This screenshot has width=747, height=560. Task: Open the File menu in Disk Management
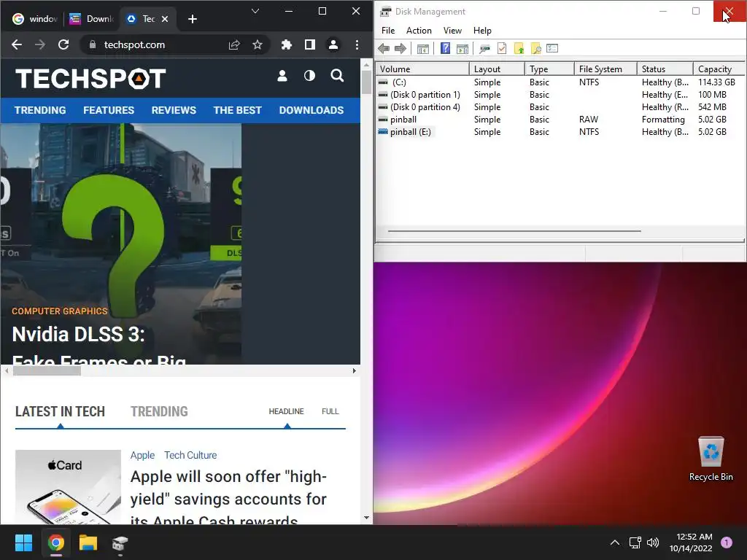(388, 31)
